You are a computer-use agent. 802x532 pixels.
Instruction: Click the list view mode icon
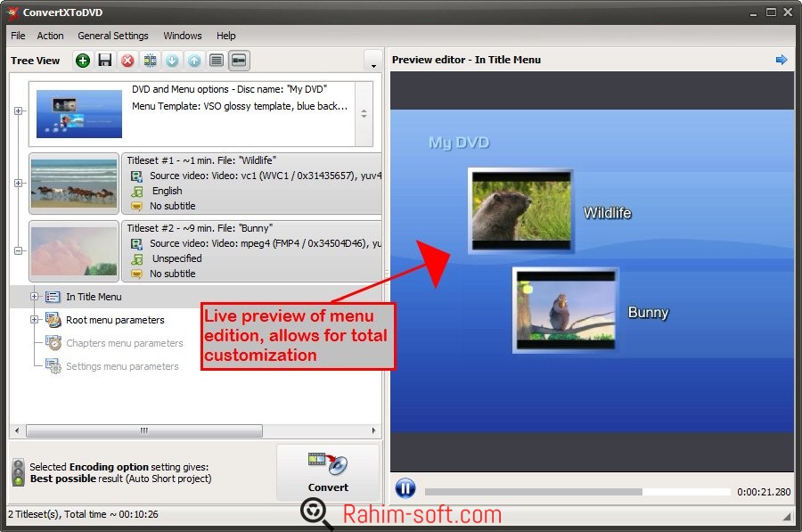click(x=217, y=61)
